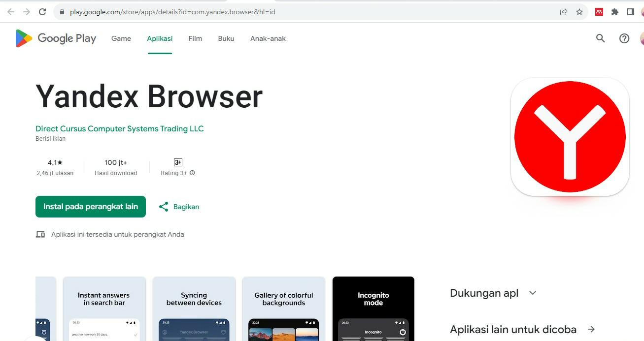Viewport: 644px width, 341px height.
Task: Go back with the browser back arrow
Action: (x=11, y=12)
